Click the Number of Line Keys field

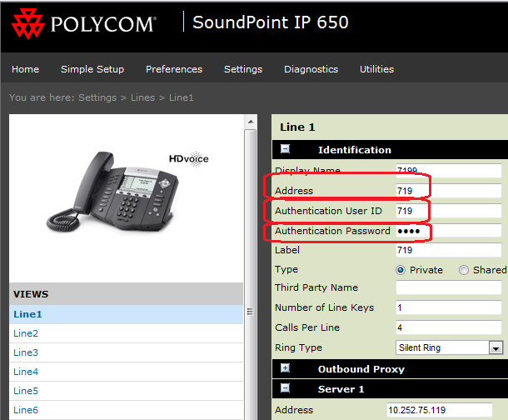[x=449, y=307]
